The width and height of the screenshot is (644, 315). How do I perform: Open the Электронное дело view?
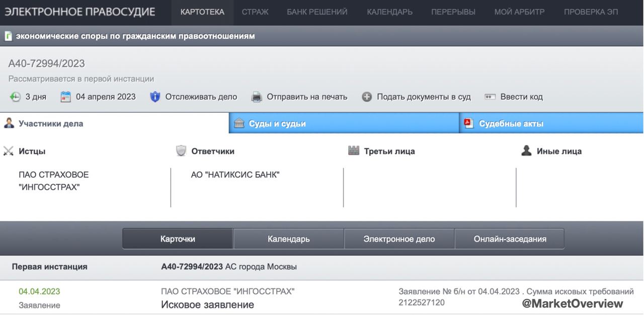(x=399, y=239)
